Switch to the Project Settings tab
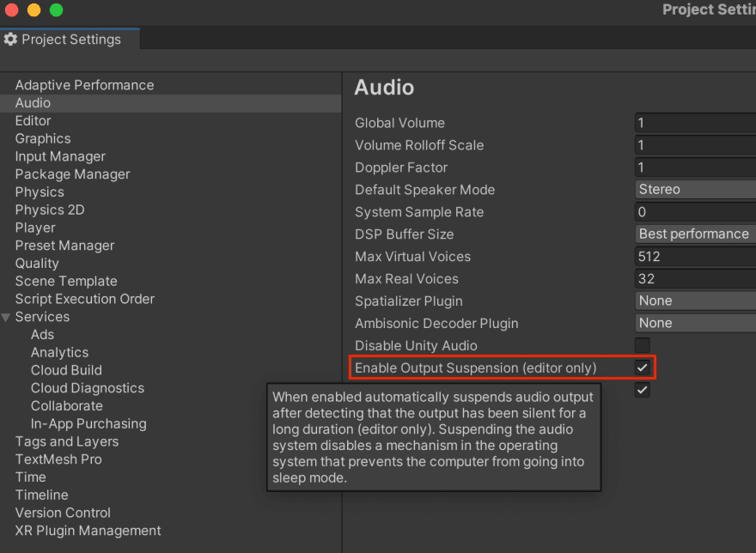The width and height of the screenshot is (756, 553). (x=70, y=39)
